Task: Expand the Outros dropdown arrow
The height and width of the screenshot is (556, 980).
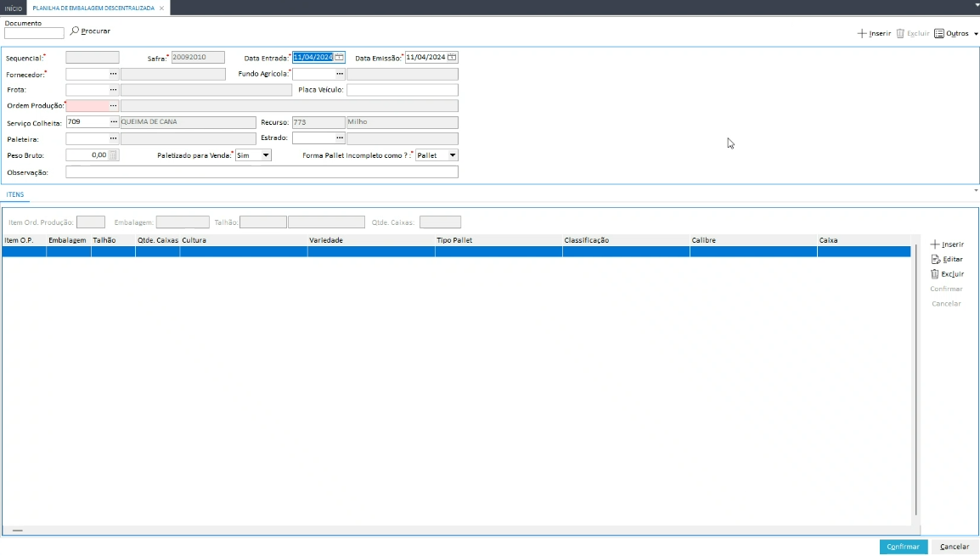Action: [x=976, y=34]
